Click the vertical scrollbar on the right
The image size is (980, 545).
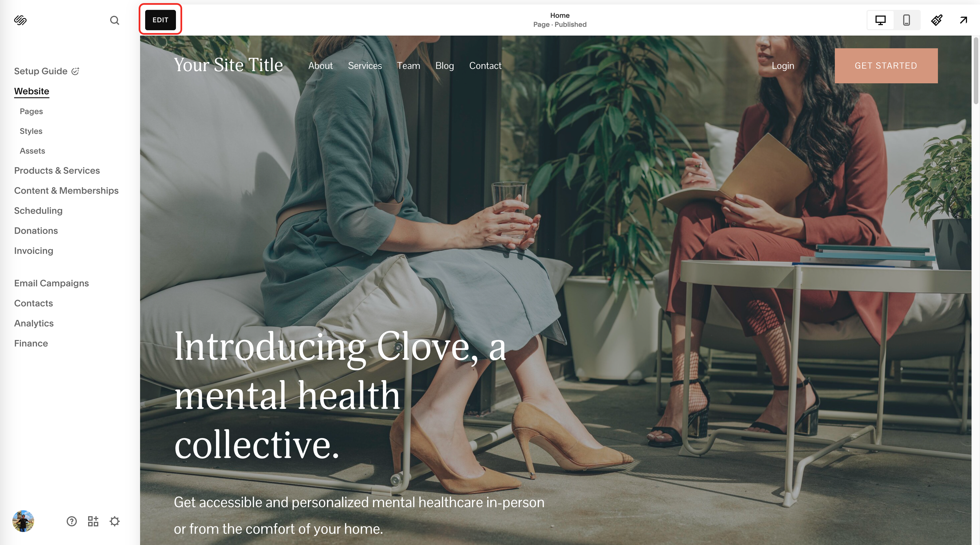point(976,70)
